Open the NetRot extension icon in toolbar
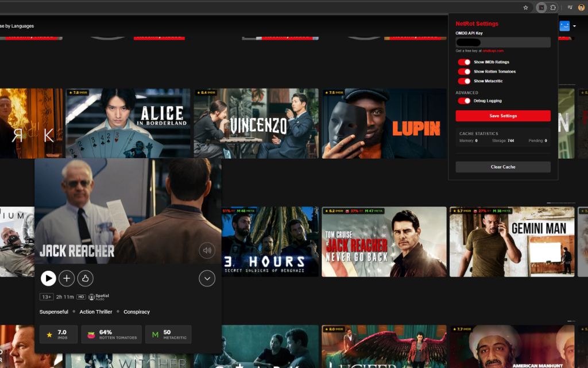The image size is (588, 368). (541, 7)
